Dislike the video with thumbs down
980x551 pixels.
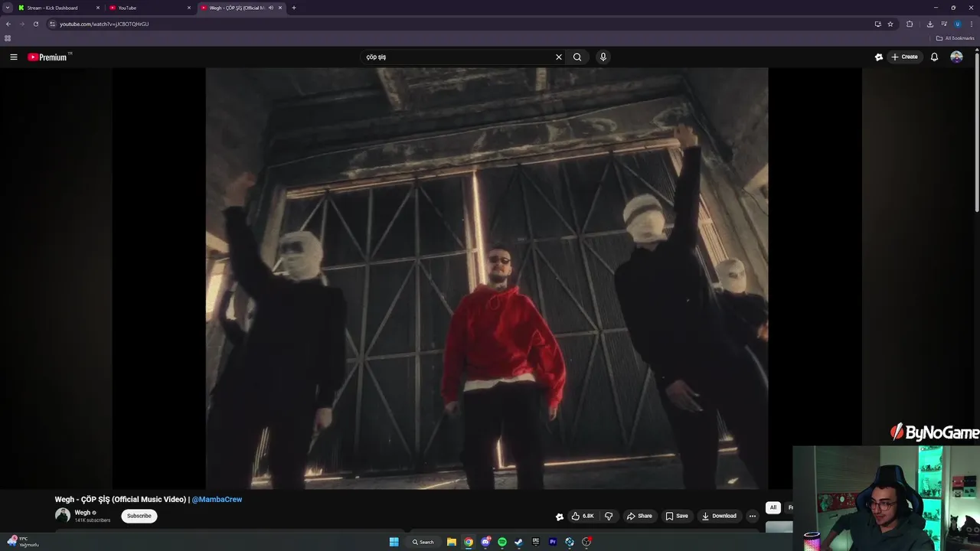[609, 516]
